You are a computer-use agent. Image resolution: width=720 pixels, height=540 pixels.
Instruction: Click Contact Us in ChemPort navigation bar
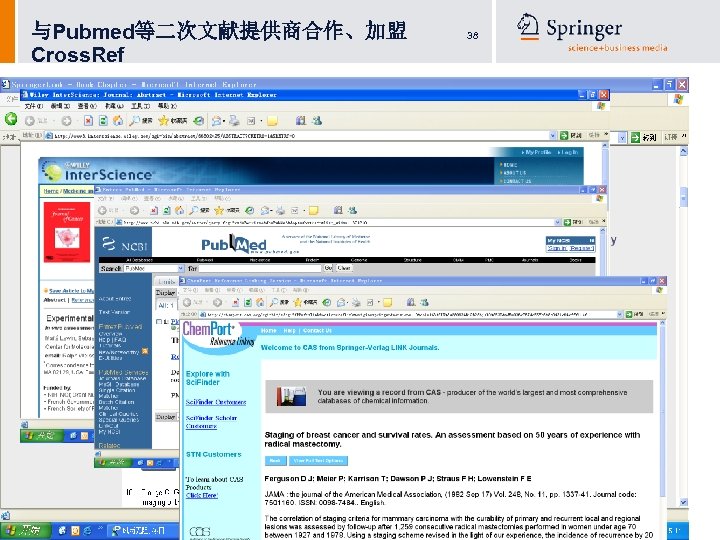pyautogui.click(x=317, y=331)
